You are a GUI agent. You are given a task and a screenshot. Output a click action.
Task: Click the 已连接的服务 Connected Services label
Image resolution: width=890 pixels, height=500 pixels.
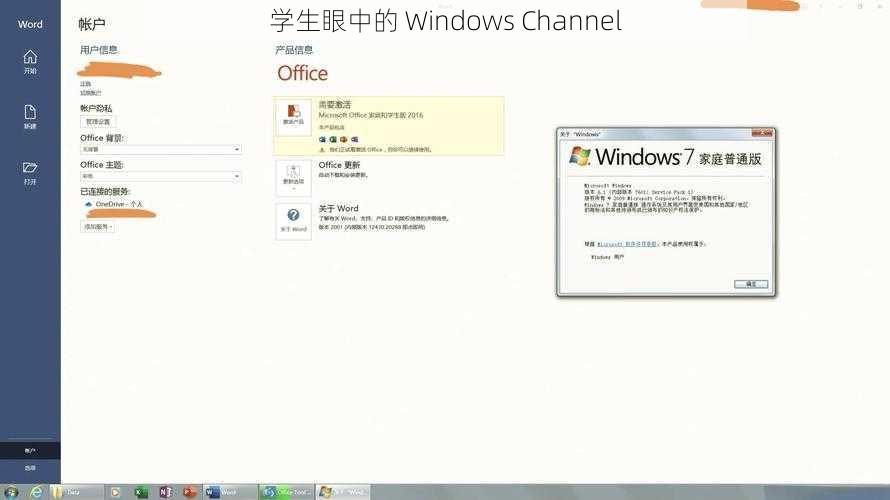click(105, 192)
